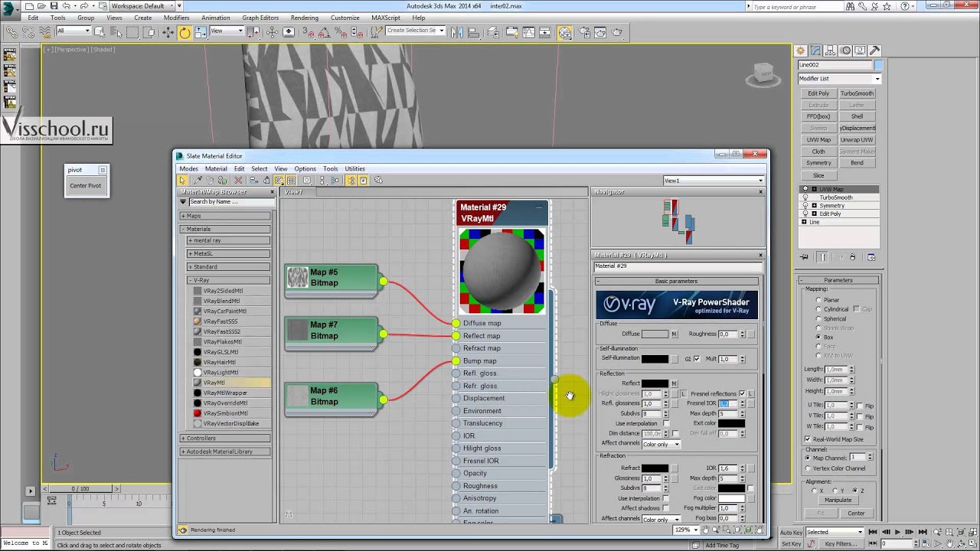This screenshot has height=551, width=980.
Task: Click the Shell modifier button
Action: pyautogui.click(x=857, y=116)
